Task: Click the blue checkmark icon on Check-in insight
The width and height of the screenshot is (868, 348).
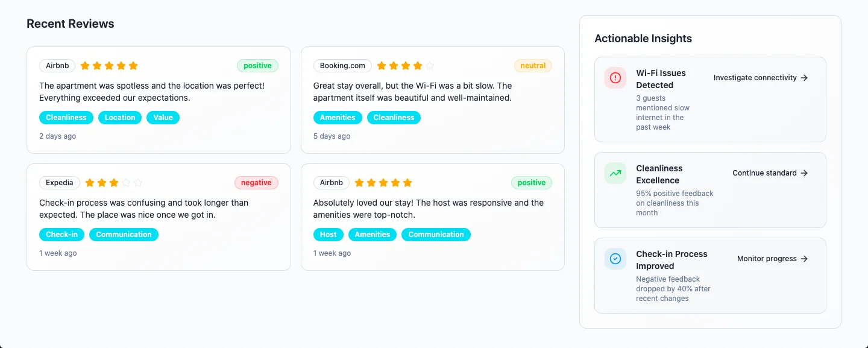Action: point(615,259)
